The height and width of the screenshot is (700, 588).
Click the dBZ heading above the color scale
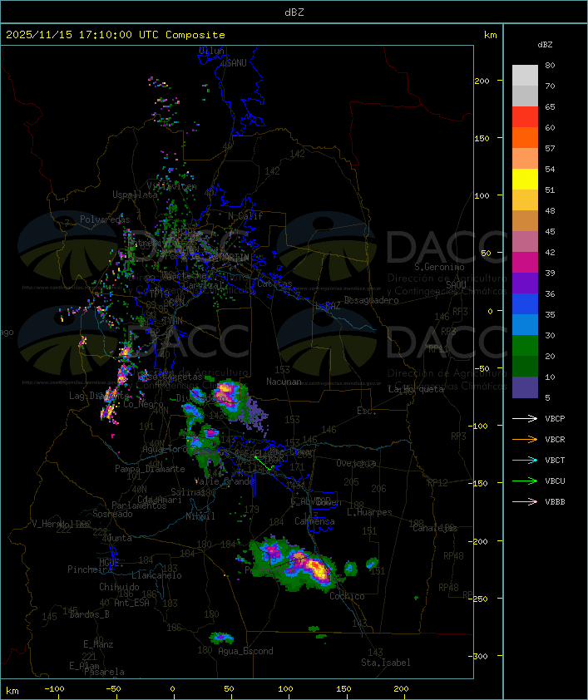pyautogui.click(x=545, y=45)
